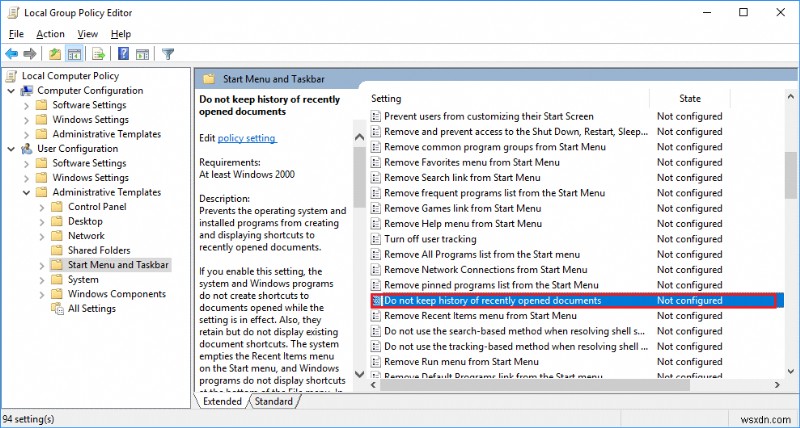800x428 pixels.
Task: Select Software Settings under User Configuration
Action: click(x=89, y=163)
